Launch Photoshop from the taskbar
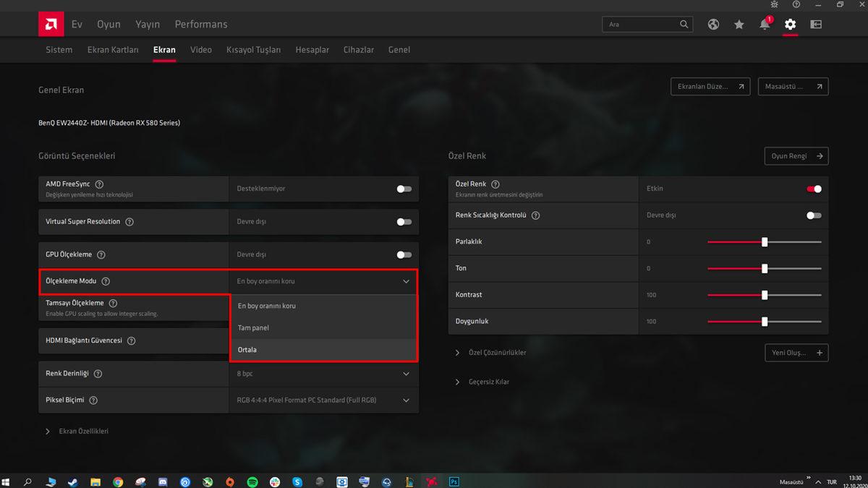The height and width of the screenshot is (488, 868). pyautogui.click(x=454, y=481)
